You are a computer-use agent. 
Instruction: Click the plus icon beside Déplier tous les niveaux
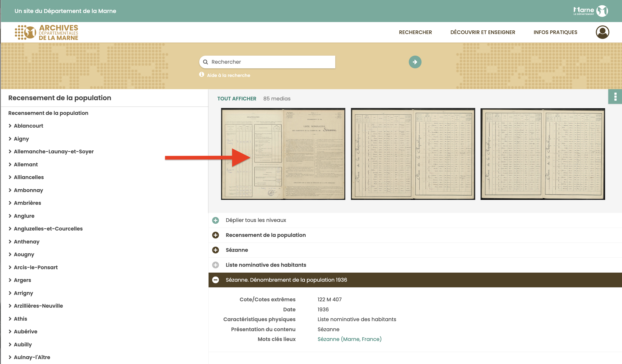coord(216,220)
